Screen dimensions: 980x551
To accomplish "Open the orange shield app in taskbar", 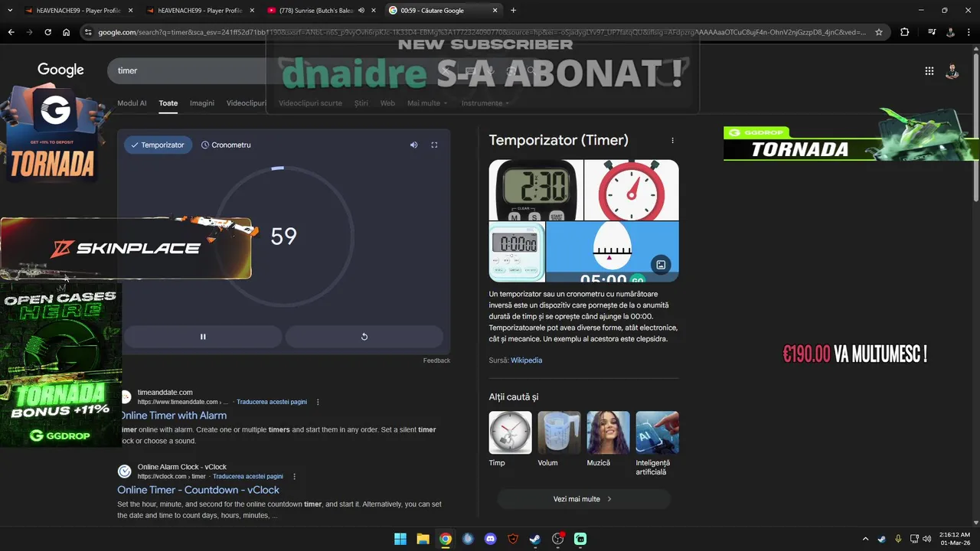I will (x=513, y=539).
